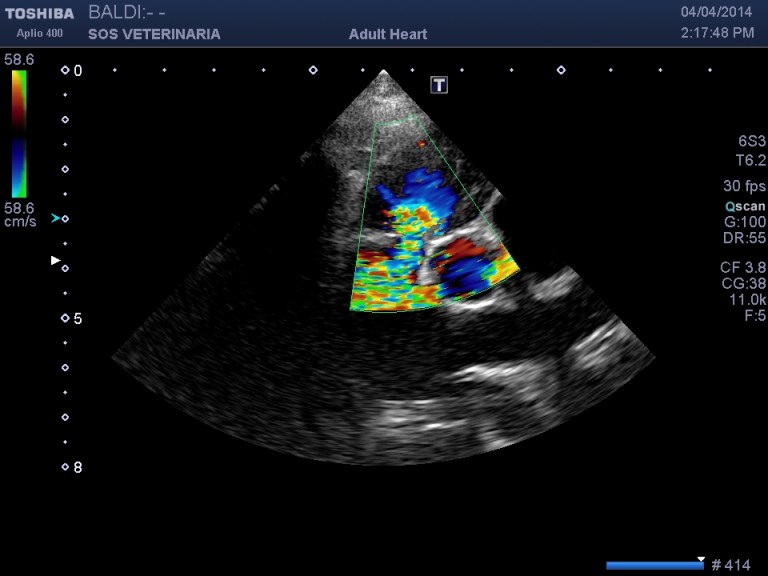The image size is (768, 576).
Task: Click the 30 fps frame rate value
Action: (x=744, y=186)
